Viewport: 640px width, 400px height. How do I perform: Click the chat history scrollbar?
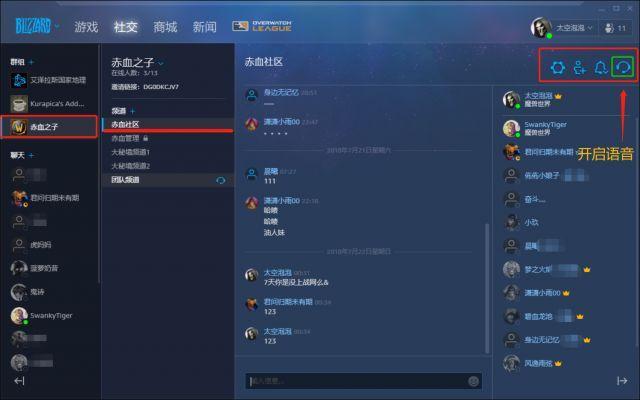click(487, 288)
